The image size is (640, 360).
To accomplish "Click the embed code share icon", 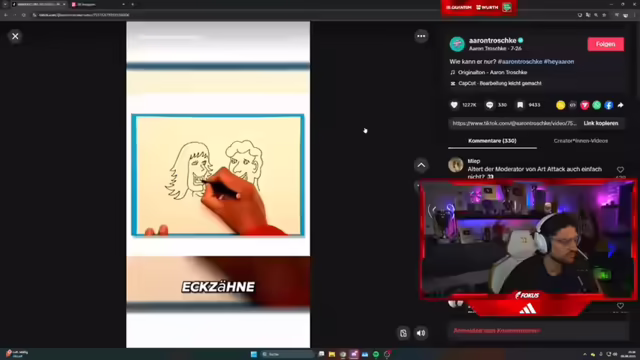I will point(573,105).
